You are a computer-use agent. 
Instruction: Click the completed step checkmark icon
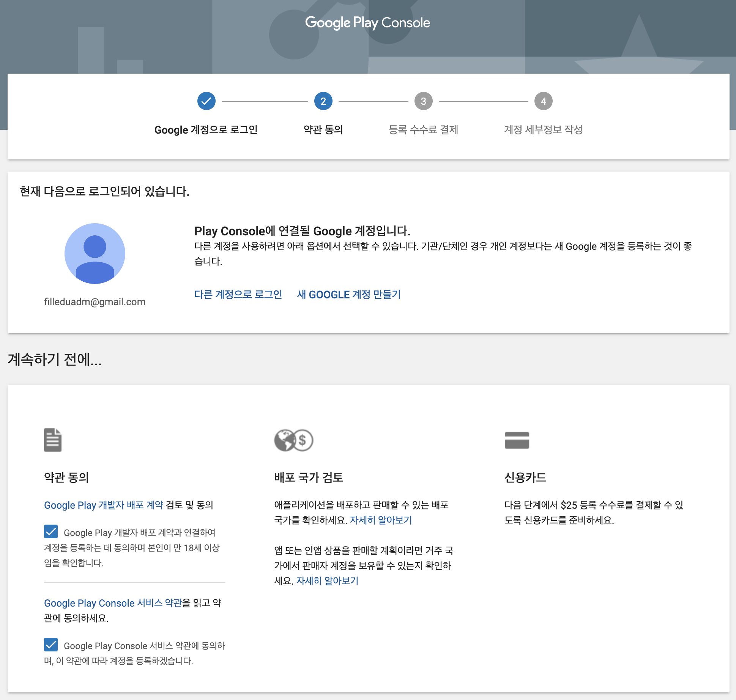[206, 101]
